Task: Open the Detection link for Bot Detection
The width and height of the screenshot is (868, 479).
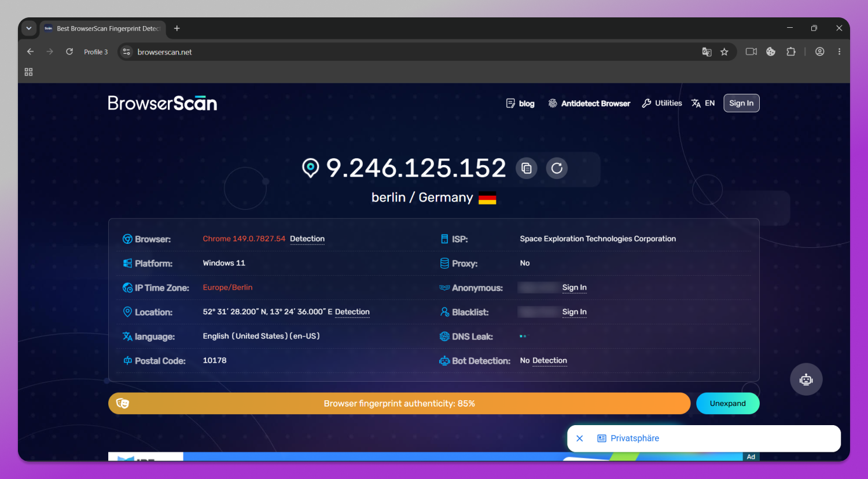Action: [x=550, y=360]
